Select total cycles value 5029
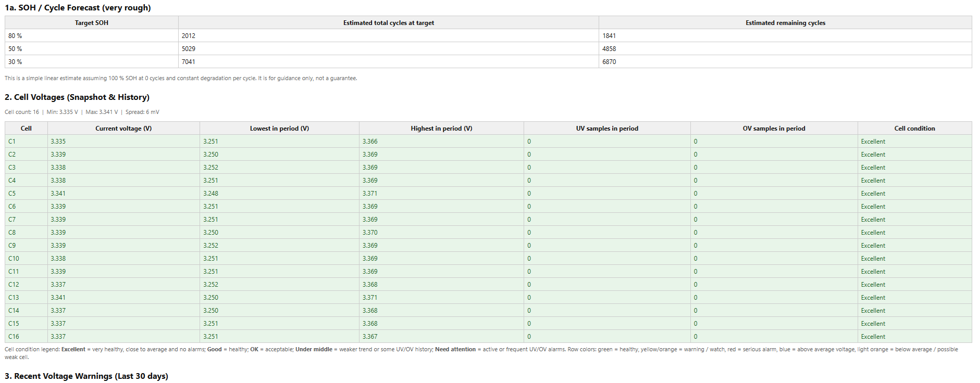The width and height of the screenshot is (980, 383). pos(389,49)
